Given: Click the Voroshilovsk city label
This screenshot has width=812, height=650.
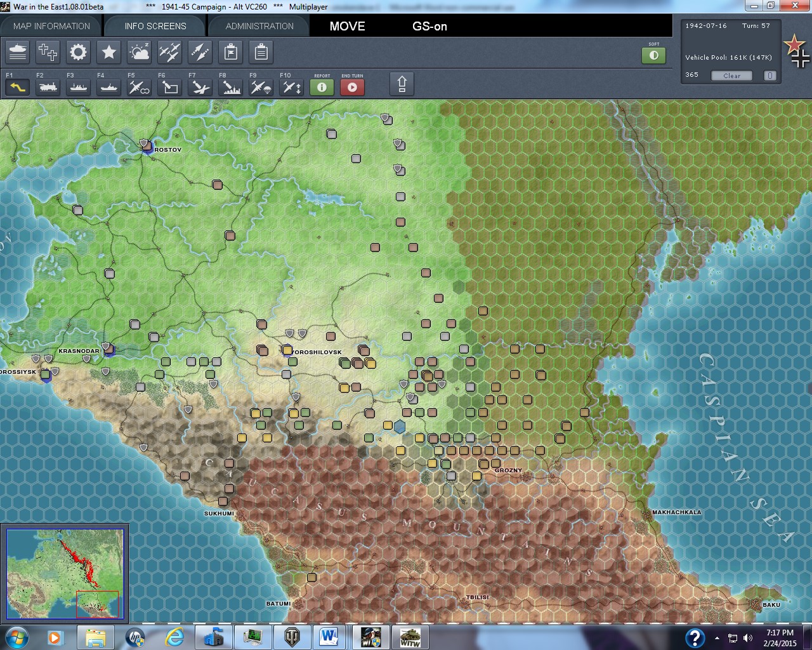Looking at the screenshot, I should click(318, 352).
